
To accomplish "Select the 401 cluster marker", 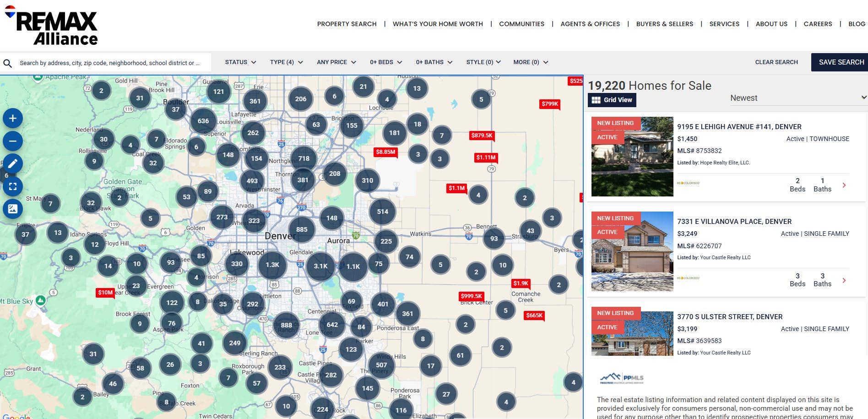I will tap(383, 304).
